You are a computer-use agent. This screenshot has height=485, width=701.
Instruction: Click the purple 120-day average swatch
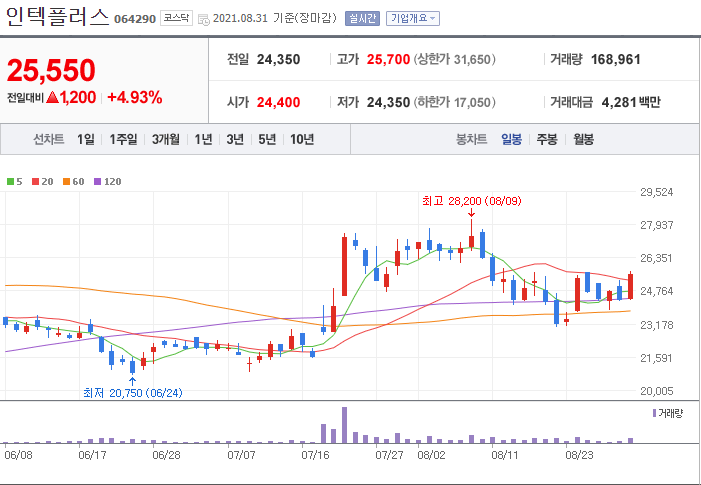point(97,181)
